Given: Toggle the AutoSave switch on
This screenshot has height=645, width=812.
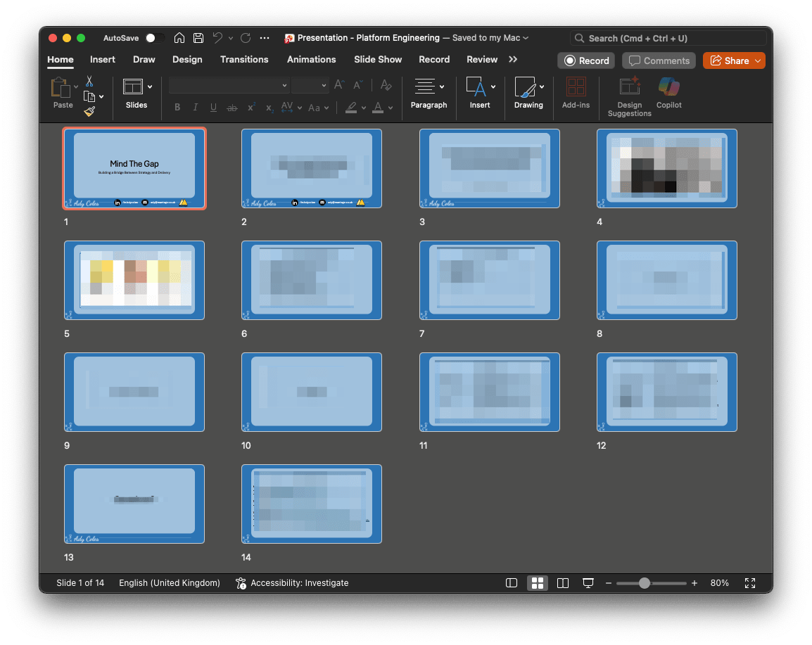Looking at the screenshot, I should tap(156, 38).
